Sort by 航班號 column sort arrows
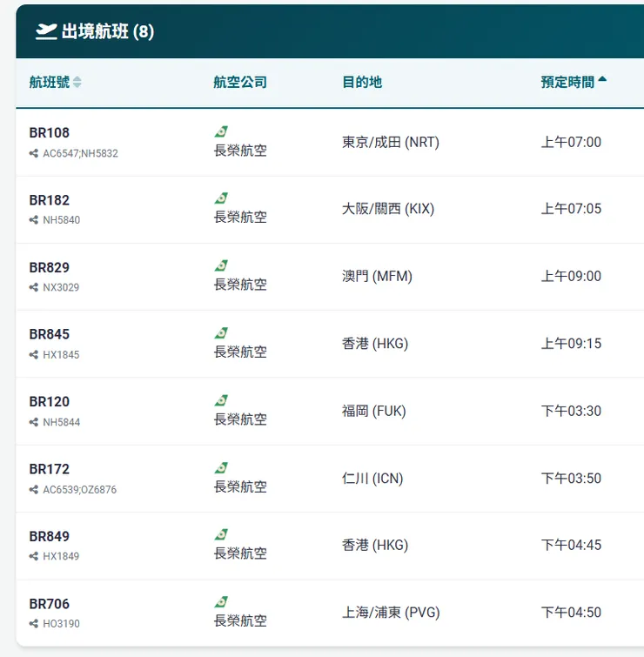644x657 pixels. coord(77,82)
